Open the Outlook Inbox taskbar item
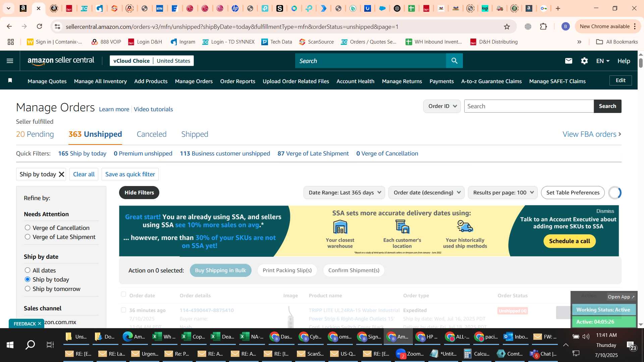This screenshot has height=362, width=644. point(516,337)
